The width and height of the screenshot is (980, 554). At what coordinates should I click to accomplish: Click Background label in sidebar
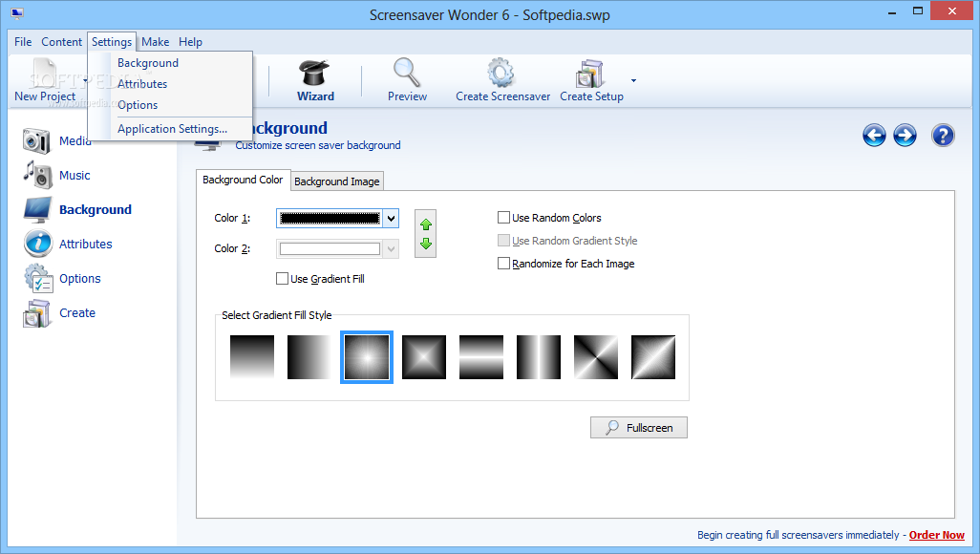pos(96,209)
